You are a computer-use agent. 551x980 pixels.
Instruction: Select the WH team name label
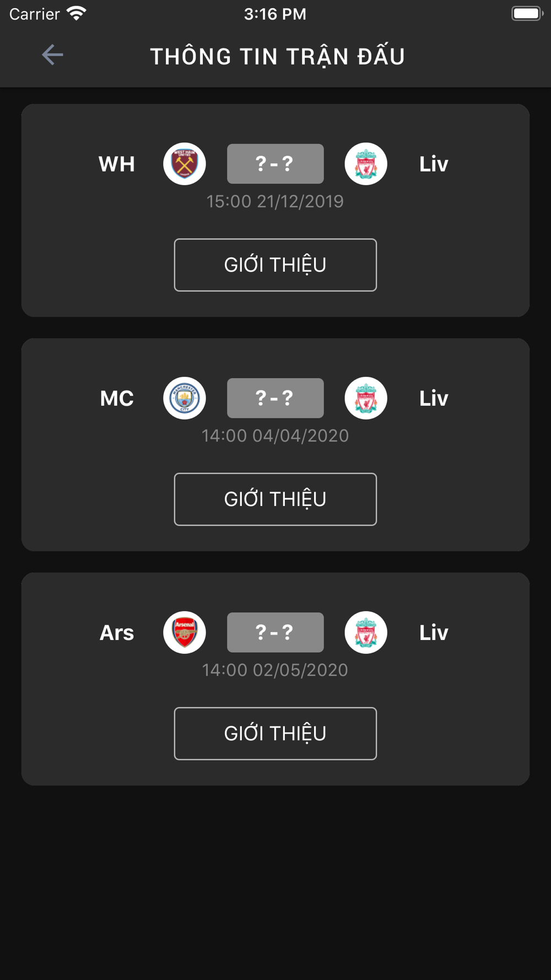(117, 164)
